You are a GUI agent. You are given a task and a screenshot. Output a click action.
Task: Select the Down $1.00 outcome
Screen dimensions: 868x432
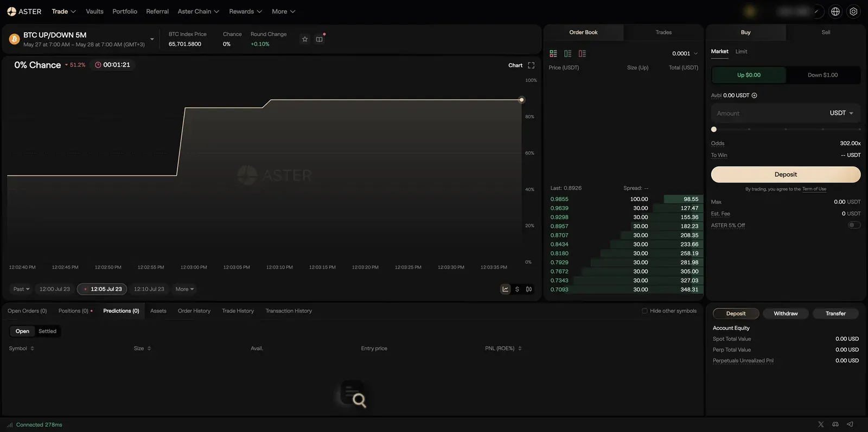(x=823, y=75)
